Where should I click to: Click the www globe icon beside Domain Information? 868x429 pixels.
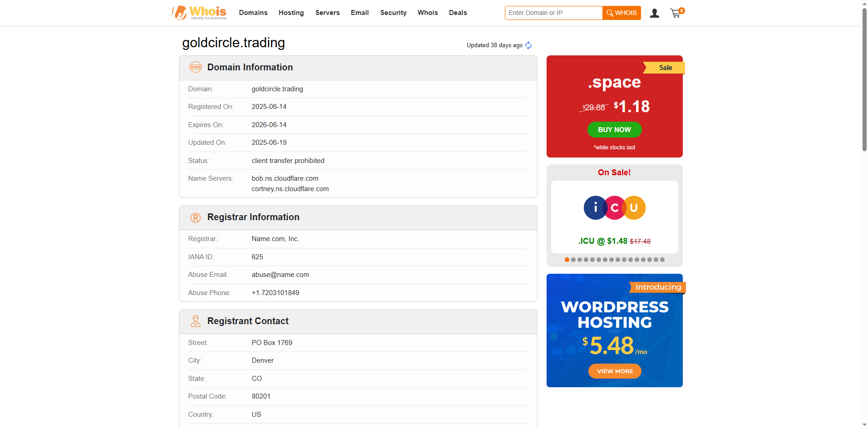(196, 67)
